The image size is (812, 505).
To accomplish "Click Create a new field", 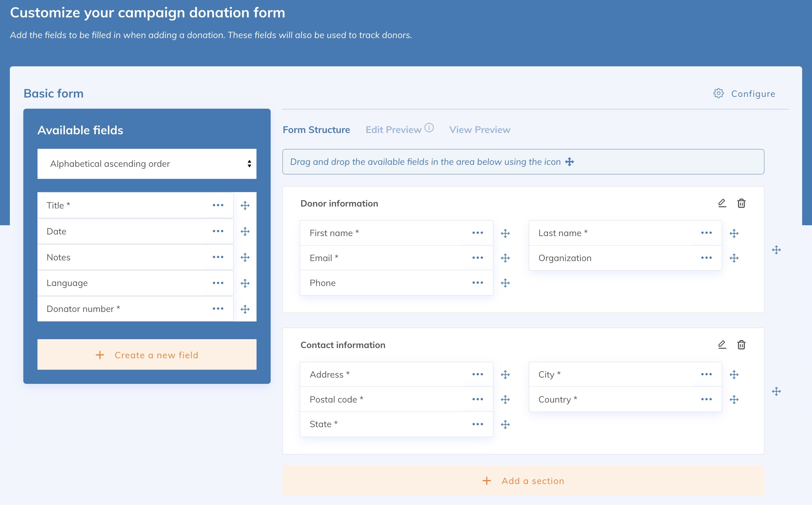I will pyautogui.click(x=147, y=355).
